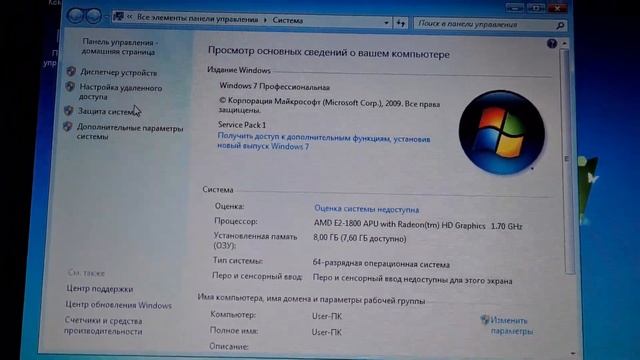Click shield icon next to 'Диспетчер устройств'
640x360 pixels.
71,71
